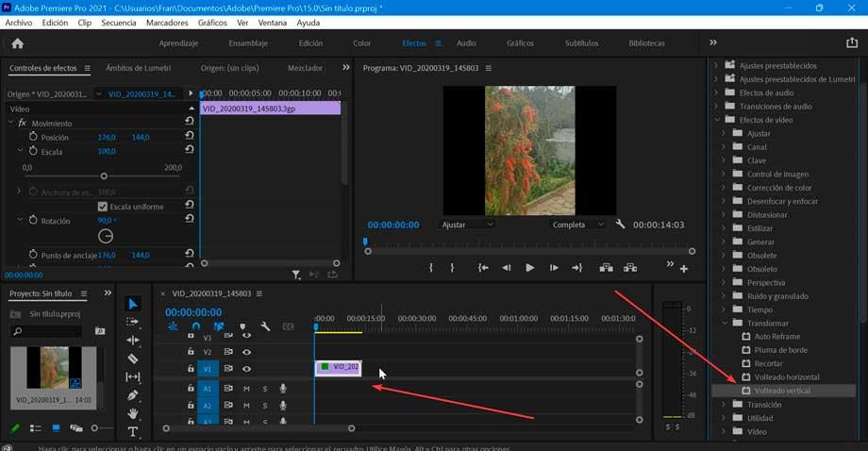
Task: Open program monitor settings wrench
Action: pyautogui.click(x=620, y=225)
